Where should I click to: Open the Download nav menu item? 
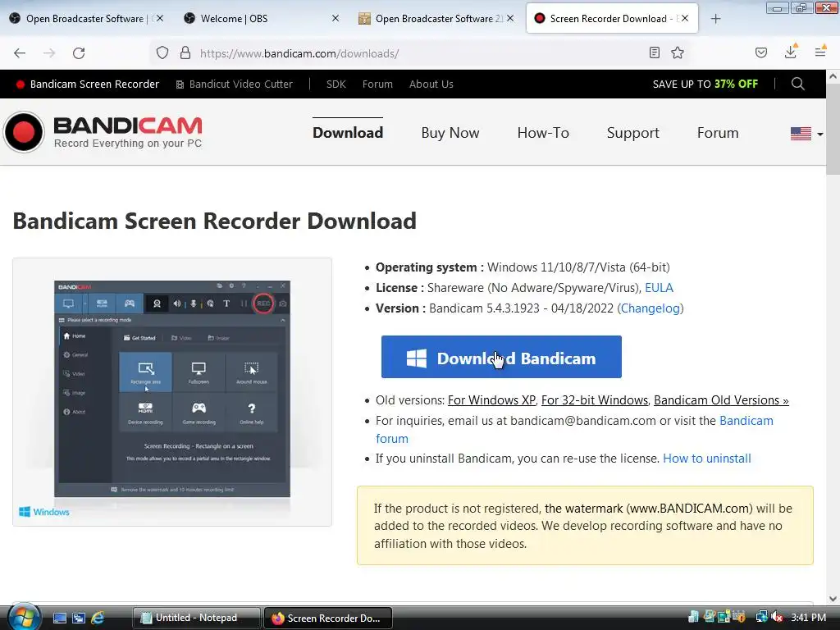348,133
